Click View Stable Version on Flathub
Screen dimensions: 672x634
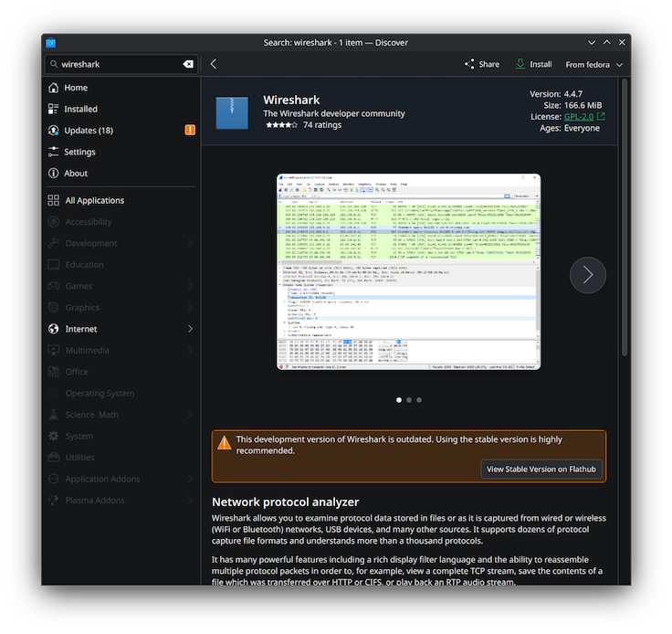pos(541,469)
